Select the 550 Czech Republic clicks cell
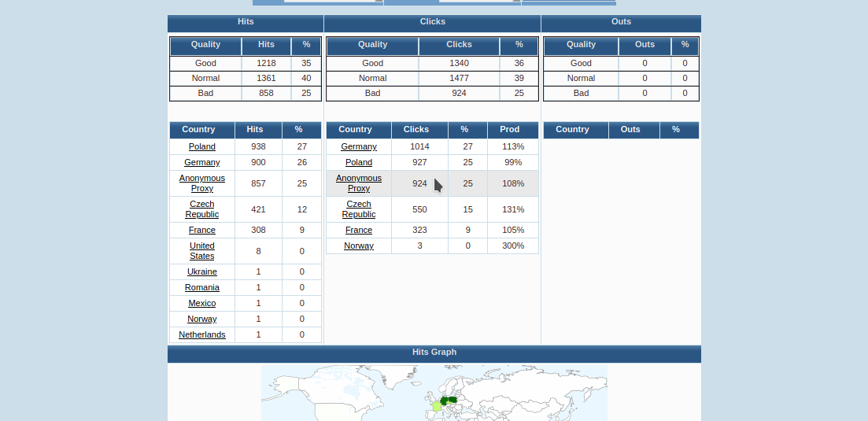Image resolution: width=868 pixels, height=421 pixels. 419,209
